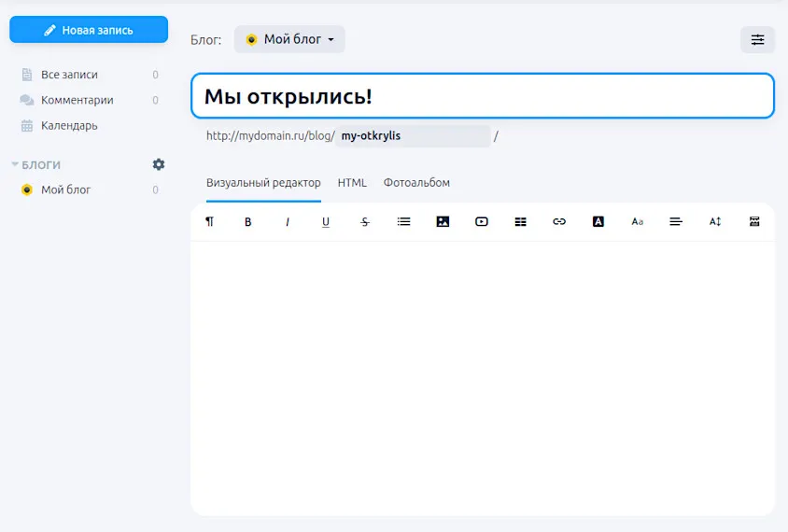Insert a table
This screenshot has width=788, height=532.
(521, 221)
